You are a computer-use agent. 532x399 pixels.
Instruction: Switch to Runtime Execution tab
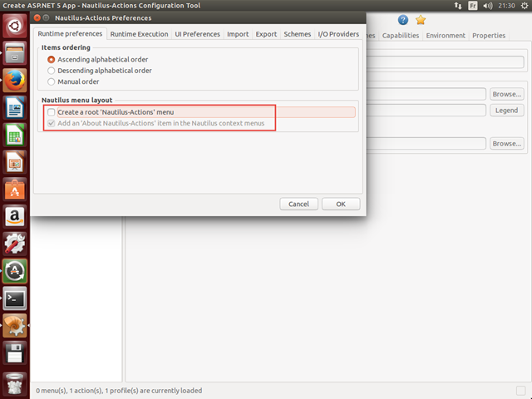click(x=139, y=34)
